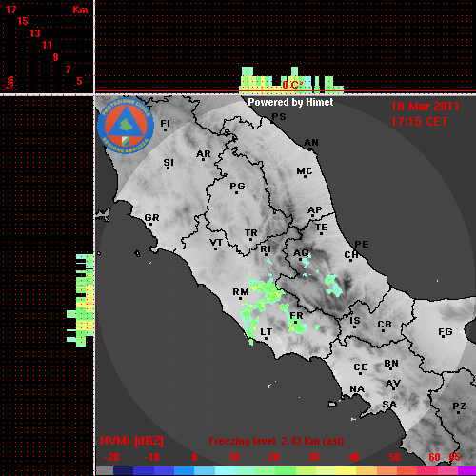Click the IS city label

click(355, 321)
